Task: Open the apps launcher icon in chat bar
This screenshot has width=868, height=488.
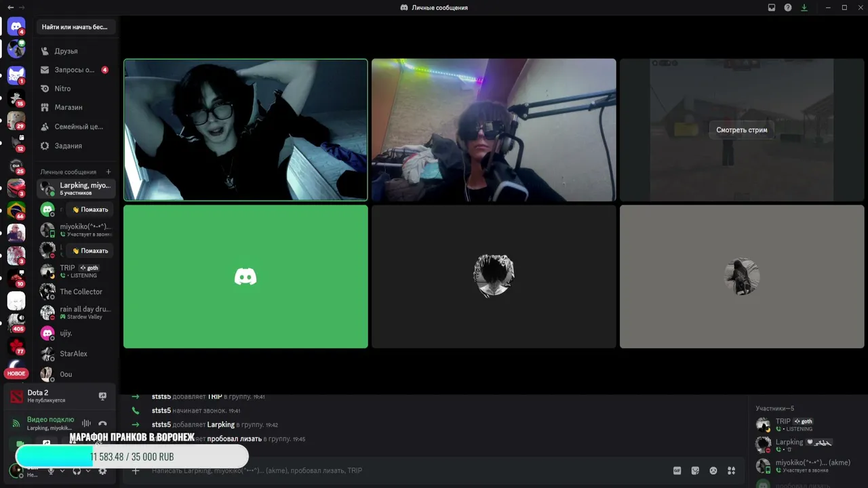Action: [x=732, y=470]
